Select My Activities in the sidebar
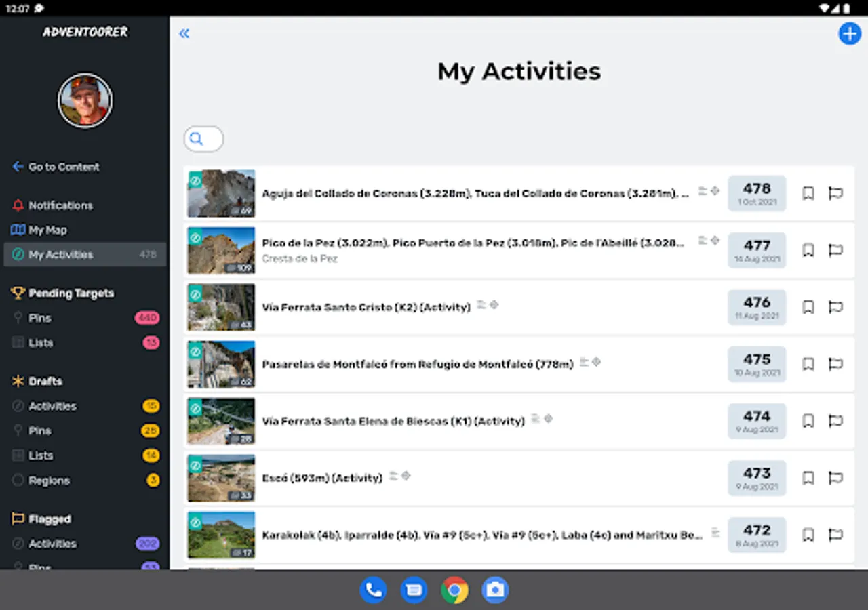The image size is (868, 610). [85, 255]
